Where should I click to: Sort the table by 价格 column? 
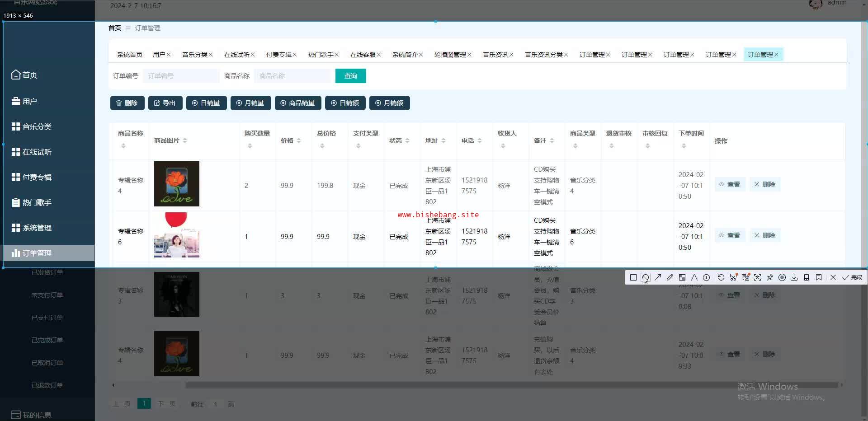pyautogui.click(x=298, y=141)
